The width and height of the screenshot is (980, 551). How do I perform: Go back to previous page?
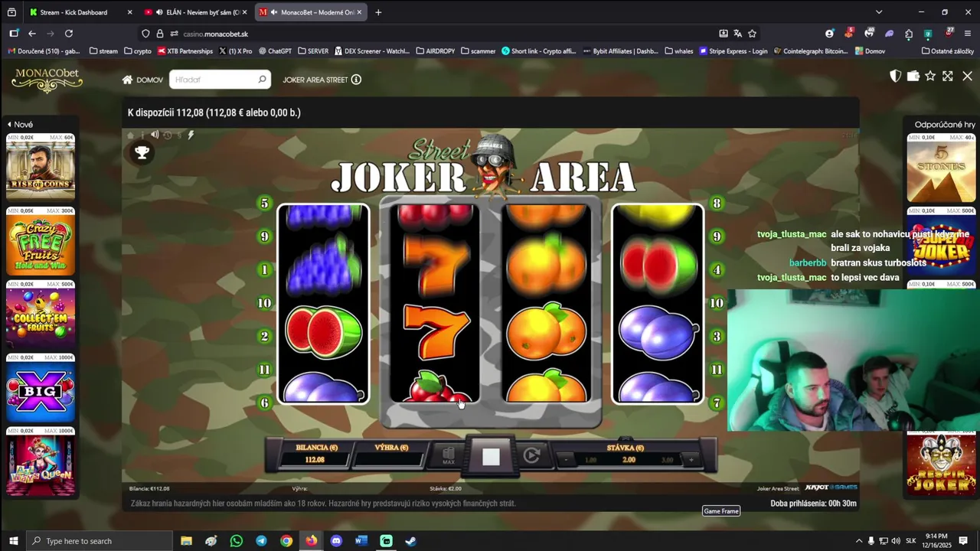click(32, 34)
